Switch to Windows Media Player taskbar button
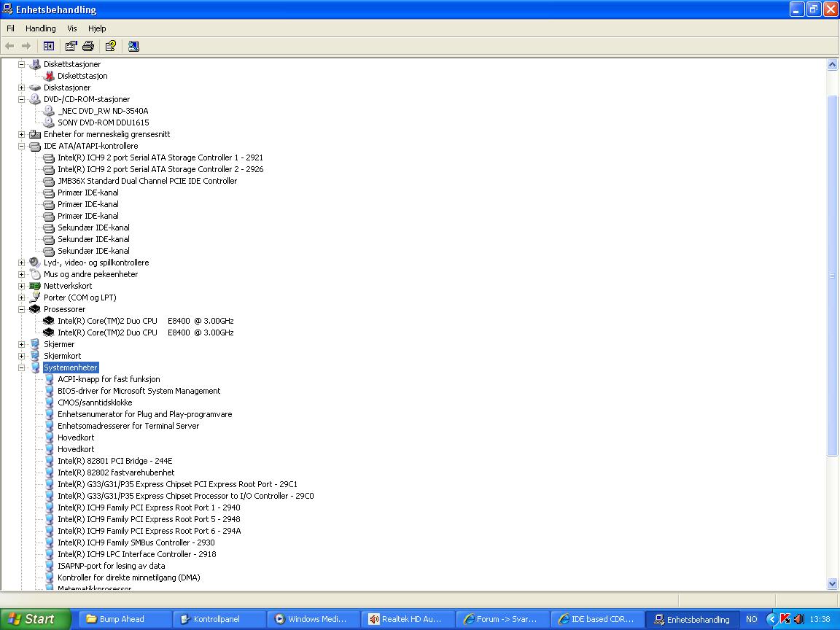The image size is (840, 630). pyautogui.click(x=314, y=619)
